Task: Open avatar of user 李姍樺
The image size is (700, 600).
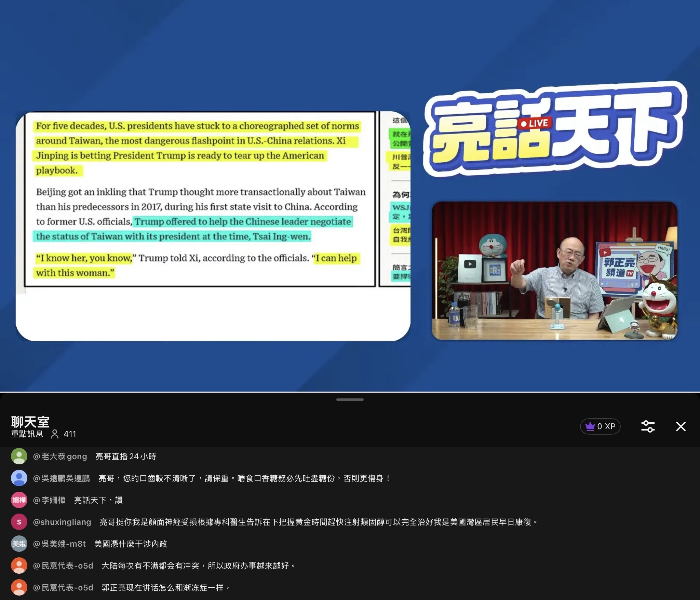Action: (19, 500)
